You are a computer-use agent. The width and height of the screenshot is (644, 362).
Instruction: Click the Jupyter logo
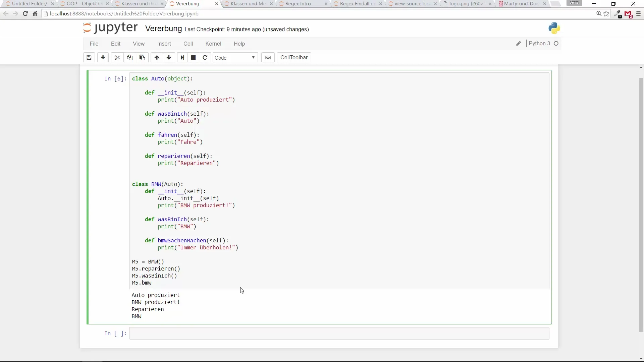coord(110,28)
